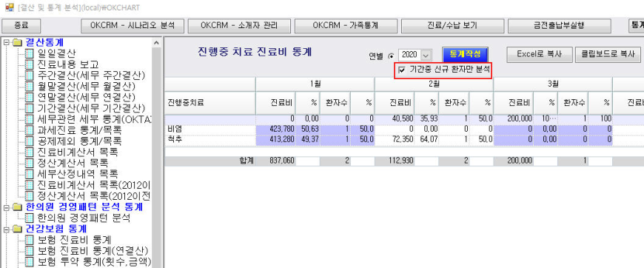Click the 금전출납부실행 button
This screenshot has width=644, height=268.
pyautogui.click(x=560, y=25)
